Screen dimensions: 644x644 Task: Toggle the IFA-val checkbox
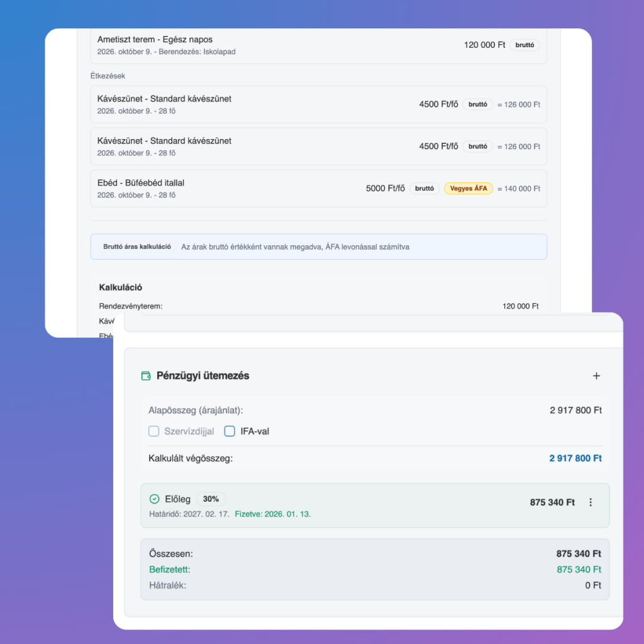coord(230,431)
